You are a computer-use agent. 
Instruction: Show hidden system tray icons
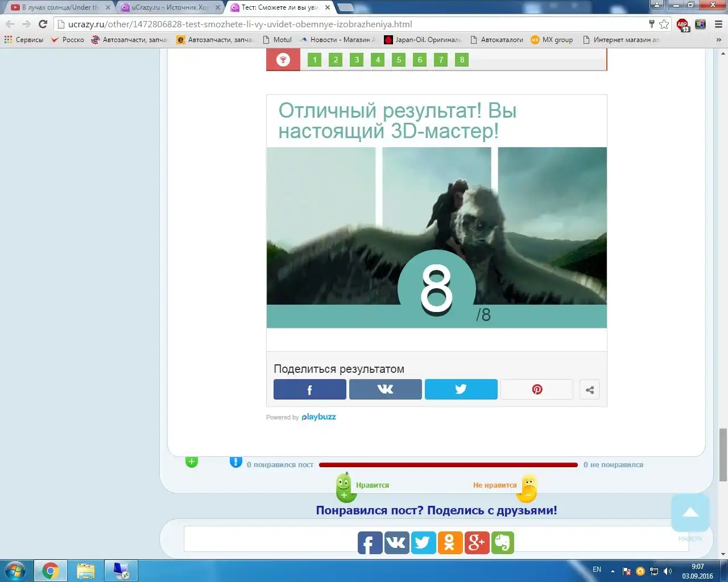pos(613,571)
